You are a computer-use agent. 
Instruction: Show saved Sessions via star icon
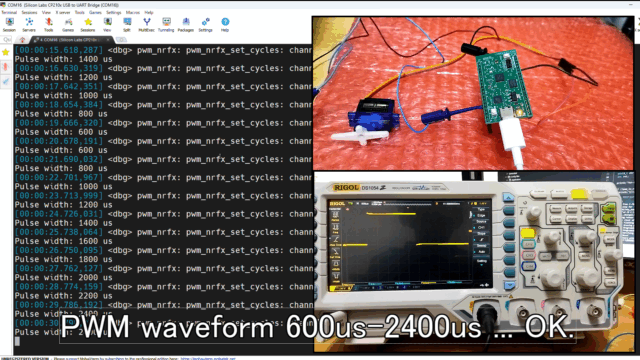point(88,24)
